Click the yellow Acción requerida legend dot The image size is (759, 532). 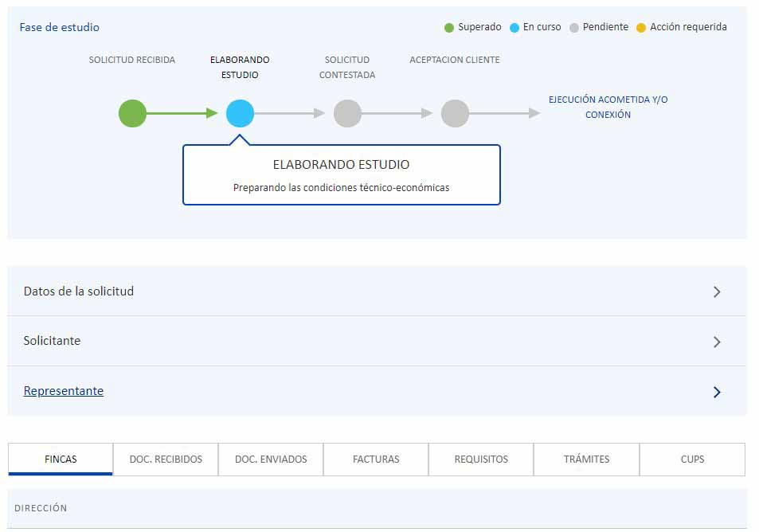641,28
